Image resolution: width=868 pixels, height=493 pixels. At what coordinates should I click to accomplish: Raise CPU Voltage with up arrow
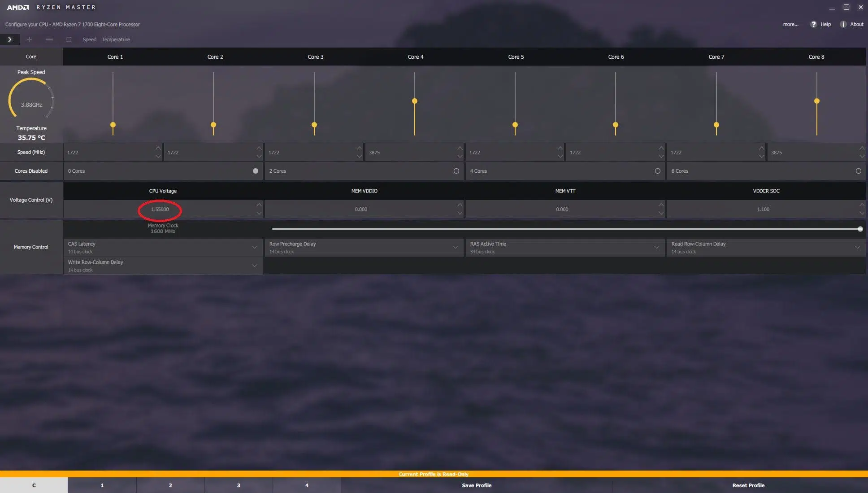259,205
